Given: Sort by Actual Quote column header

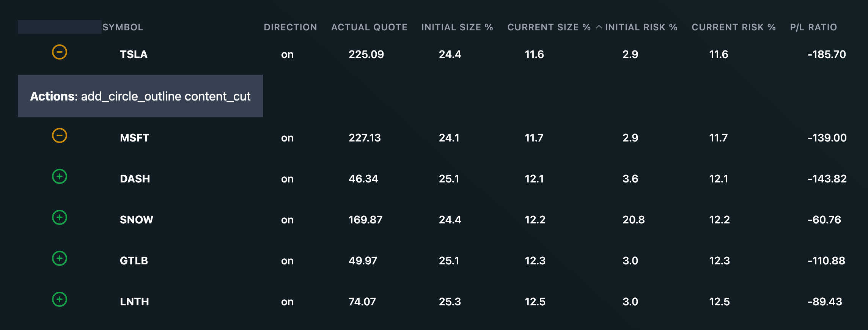Looking at the screenshot, I should coord(369,27).
